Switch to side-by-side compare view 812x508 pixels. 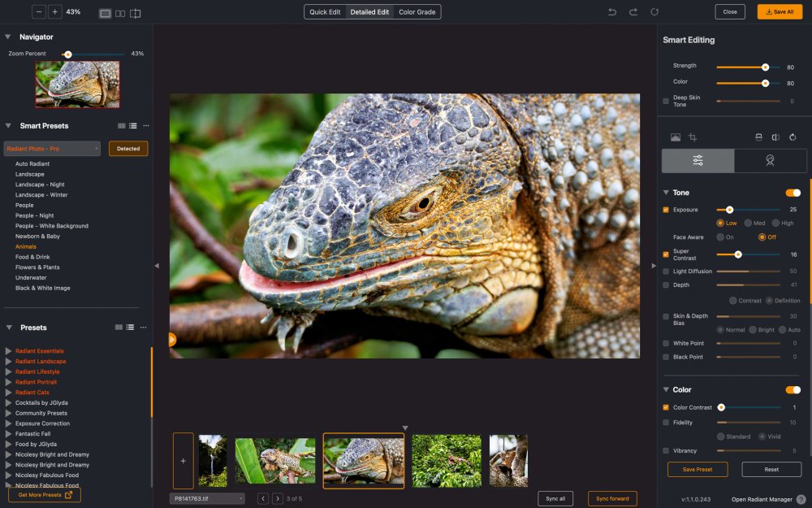click(120, 14)
